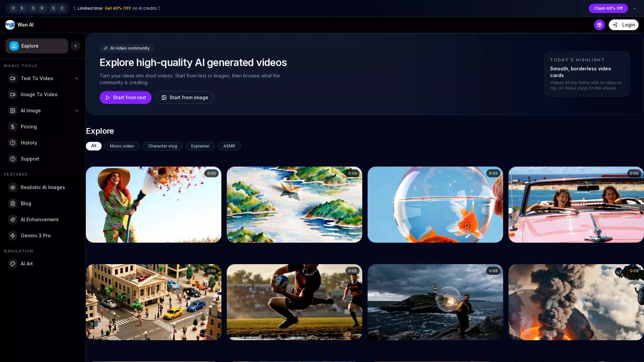Collapse the sidebar panel
Screen dimensions: 644x362
75,46
